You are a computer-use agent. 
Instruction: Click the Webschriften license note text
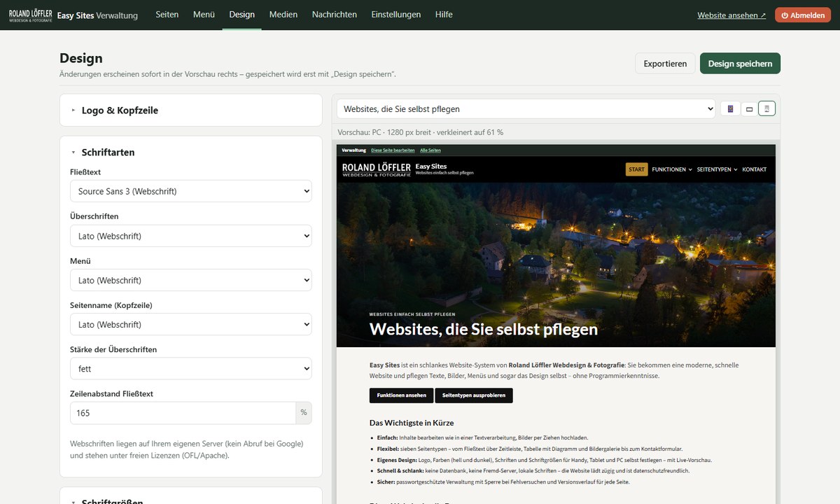pos(187,449)
